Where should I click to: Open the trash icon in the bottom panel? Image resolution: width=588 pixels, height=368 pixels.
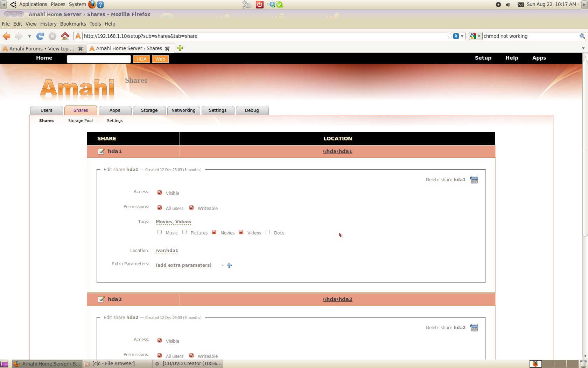coord(583,364)
